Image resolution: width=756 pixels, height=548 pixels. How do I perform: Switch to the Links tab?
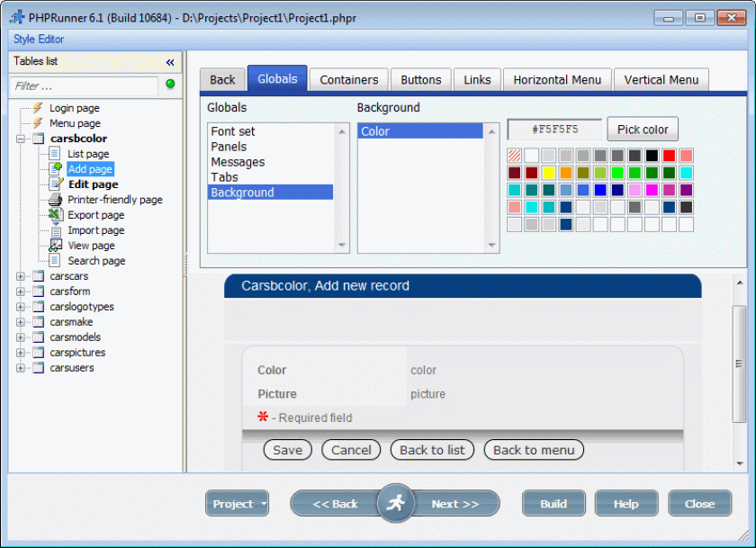[x=477, y=79]
